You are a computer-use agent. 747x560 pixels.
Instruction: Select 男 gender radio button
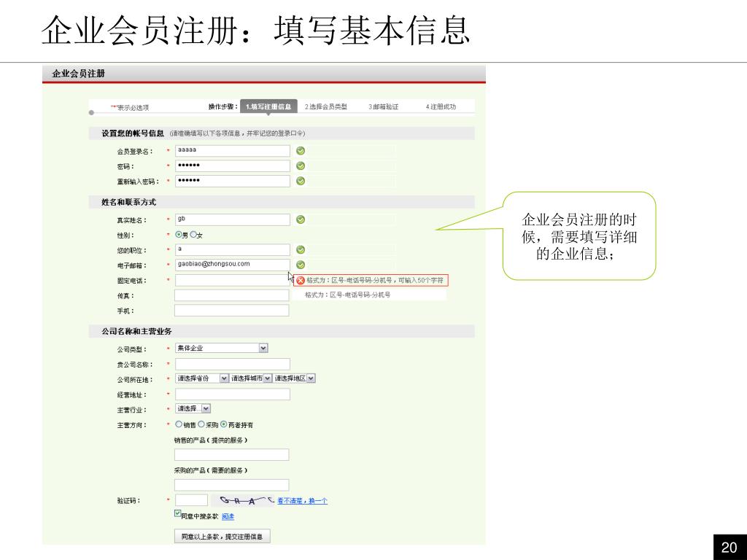pos(179,234)
